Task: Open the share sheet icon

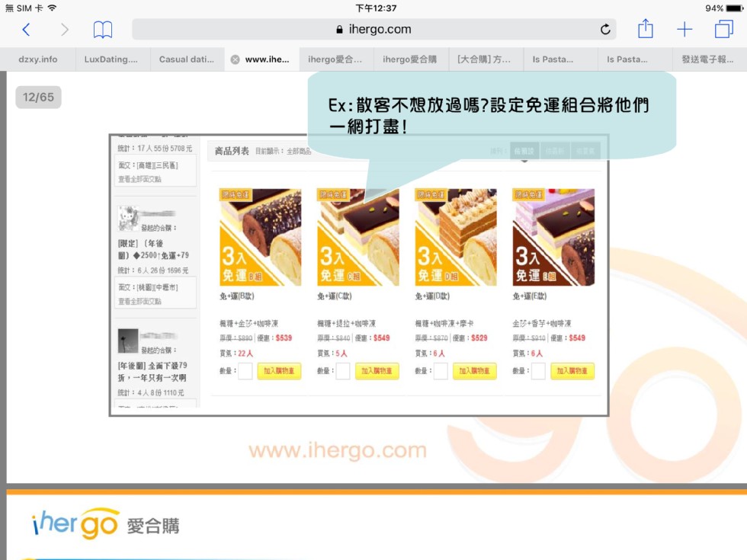Action: tap(645, 29)
